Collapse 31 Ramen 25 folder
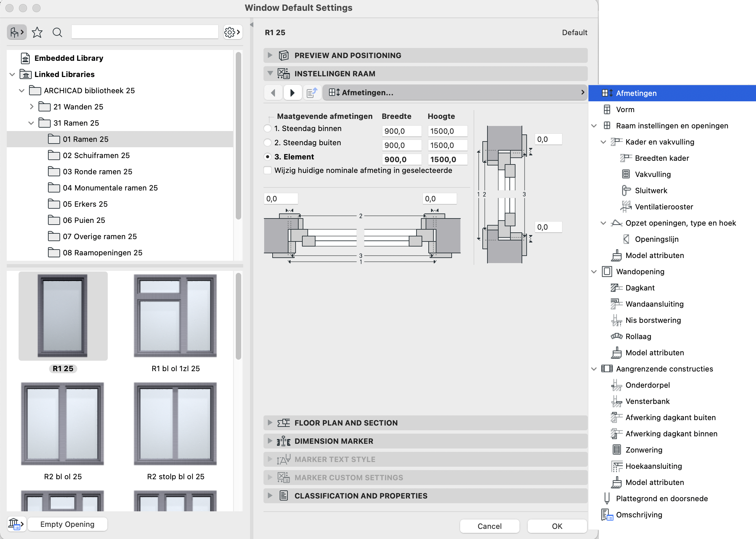The image size is (756, 539). (x=31, y=123)
